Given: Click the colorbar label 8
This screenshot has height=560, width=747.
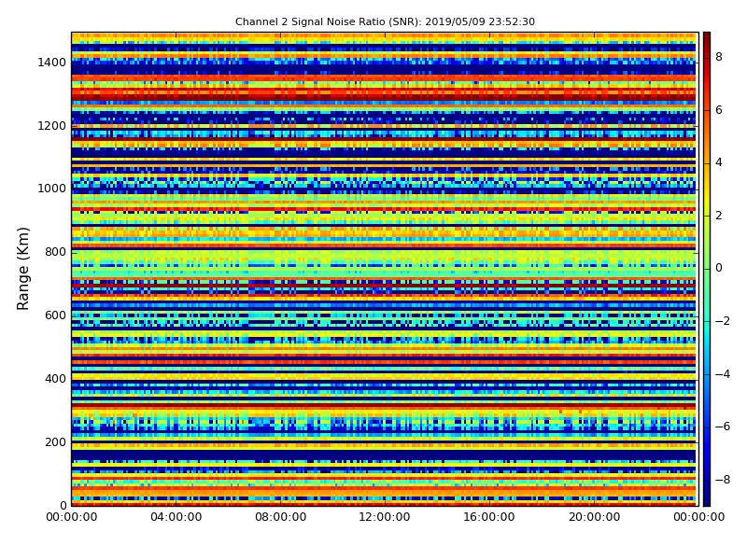Looking at the screenshot, I should coord(719,57).
